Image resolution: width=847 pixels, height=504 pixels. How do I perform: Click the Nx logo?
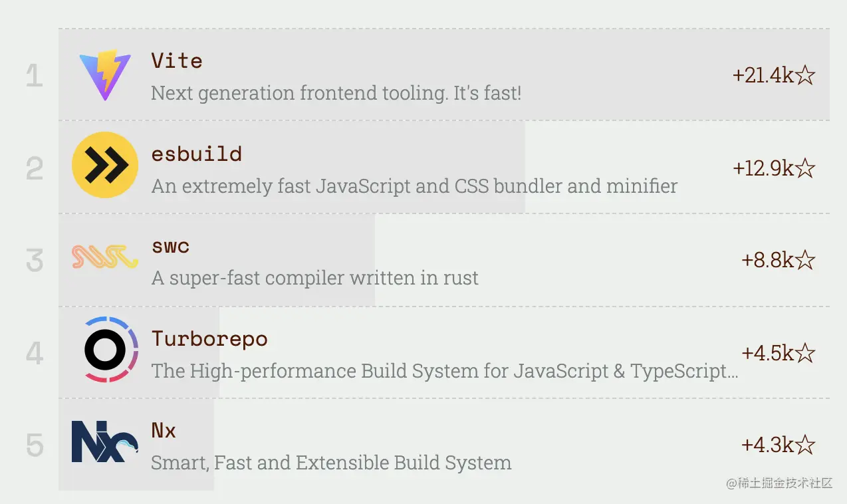pos(105,441)
